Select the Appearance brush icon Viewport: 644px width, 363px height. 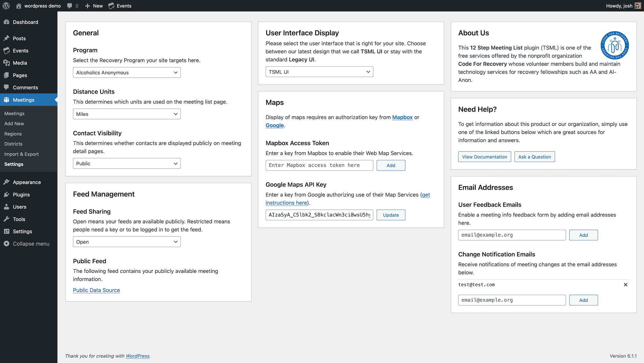(x=7, y=182)
